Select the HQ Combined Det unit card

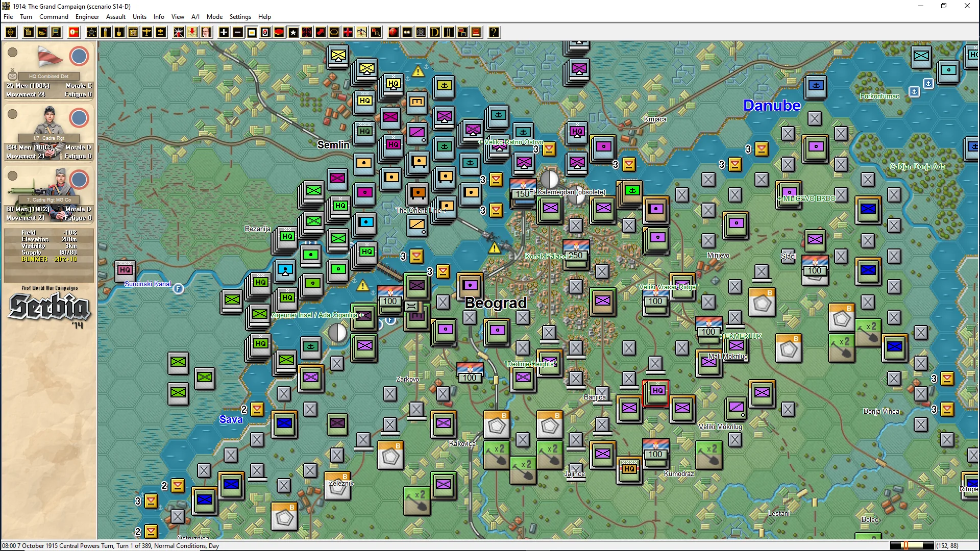[x=49, y=71]
